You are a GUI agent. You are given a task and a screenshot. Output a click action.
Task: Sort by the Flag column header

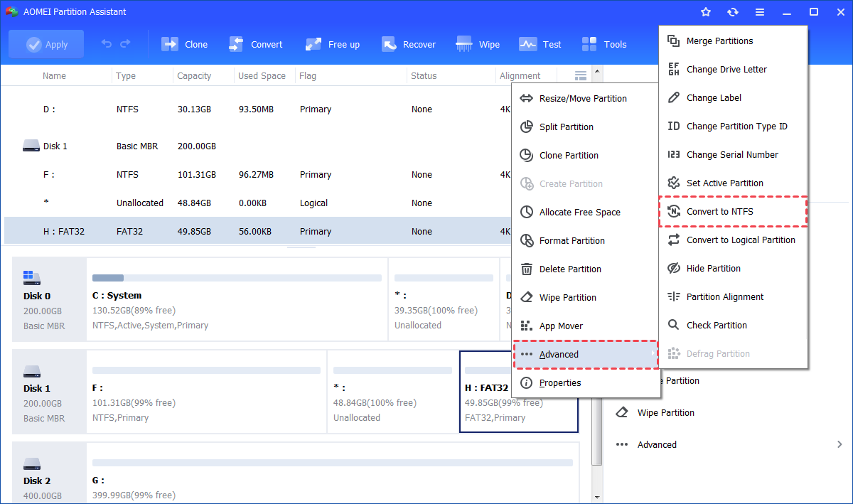tap(308, 75)
